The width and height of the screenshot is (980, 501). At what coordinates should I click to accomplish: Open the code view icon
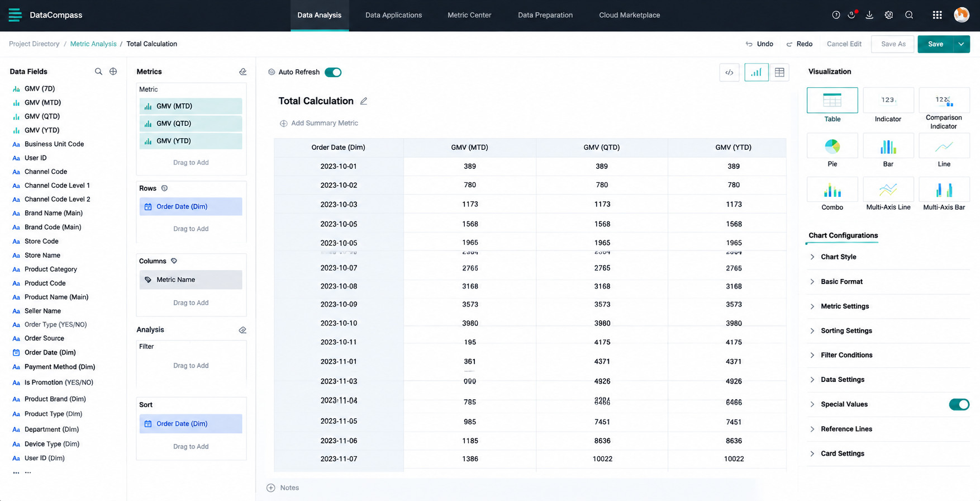(x=729, y=72)
